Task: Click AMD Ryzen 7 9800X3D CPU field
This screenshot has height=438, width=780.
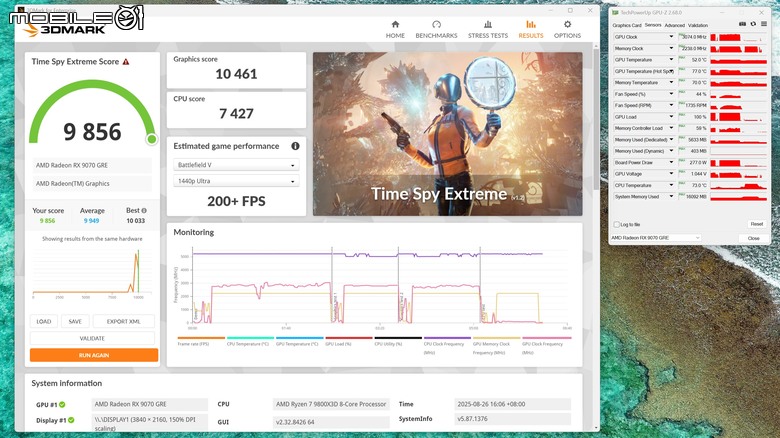Action: pyautogui.click(x=331, y=404)
